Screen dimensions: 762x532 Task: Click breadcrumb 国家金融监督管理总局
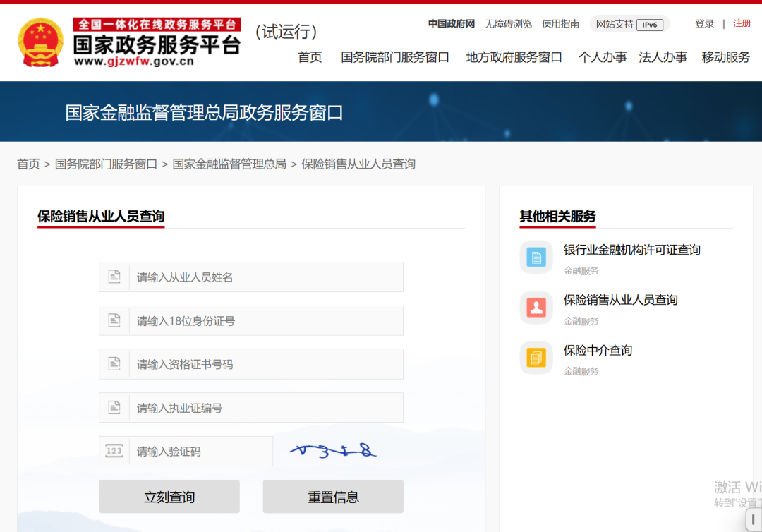[x=229, y=164]
